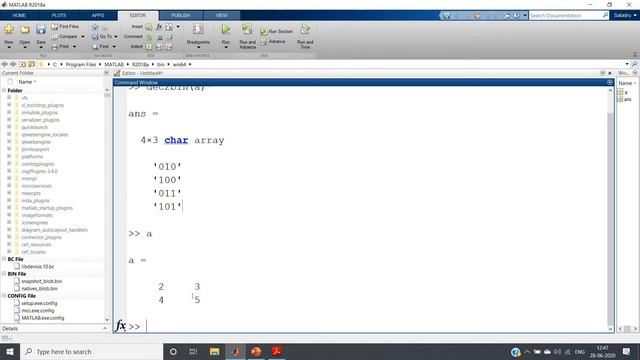640x360 pixels.
Task: Expand the Details panel
Action: pyautogui.click(x=105, y=329)
